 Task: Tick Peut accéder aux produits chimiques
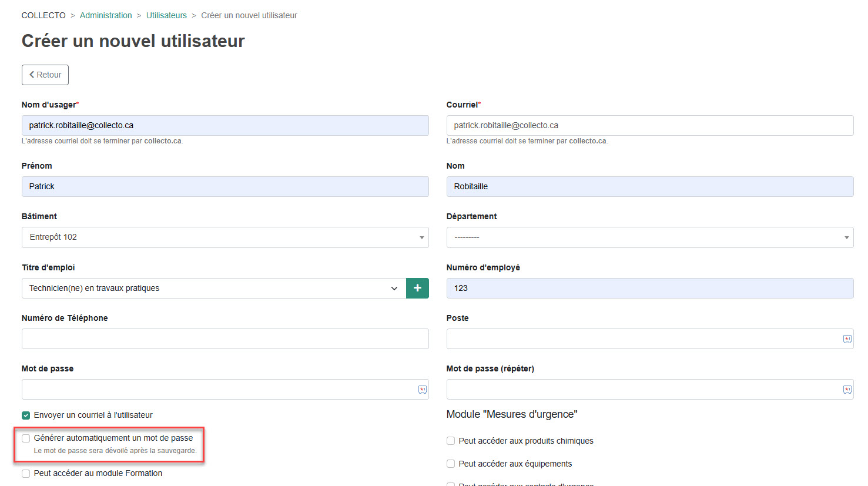pos(451,441)
